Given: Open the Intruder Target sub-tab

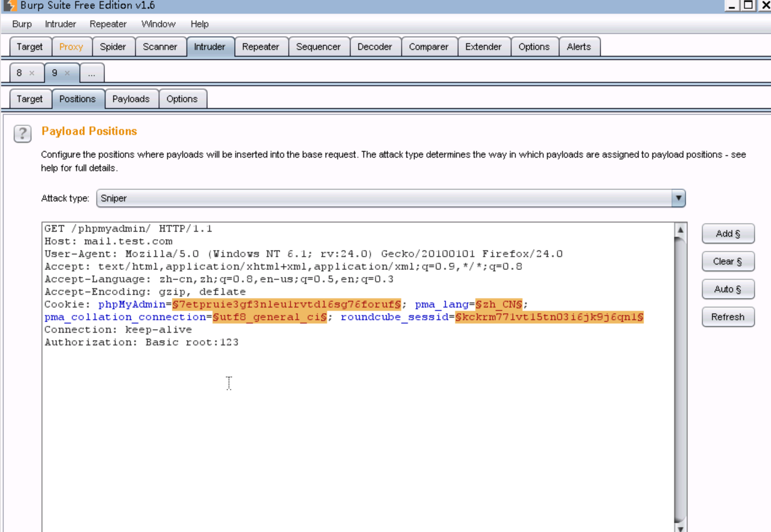Looking at the screenshot, I should click(30, 99).
